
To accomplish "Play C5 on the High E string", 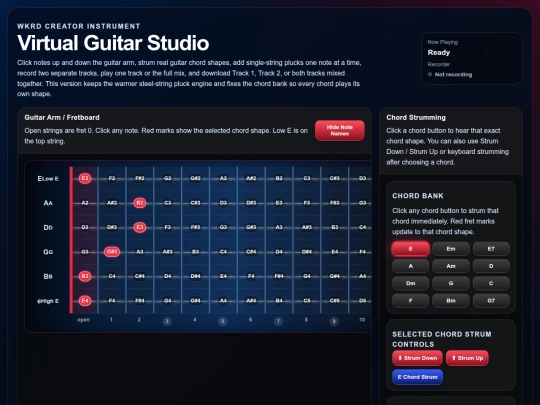I will tap(307, 301).
